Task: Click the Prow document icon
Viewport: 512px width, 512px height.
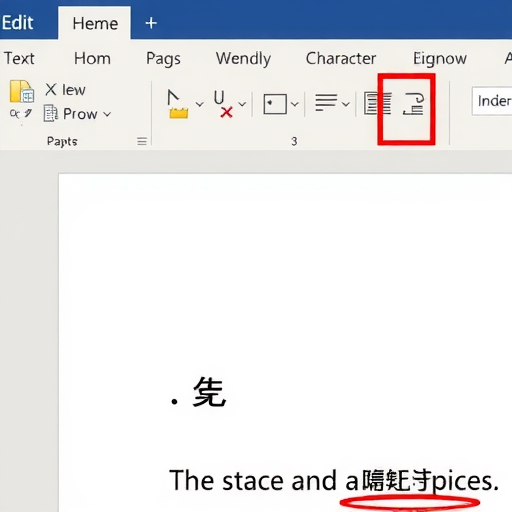Action: tap(51, 113)
